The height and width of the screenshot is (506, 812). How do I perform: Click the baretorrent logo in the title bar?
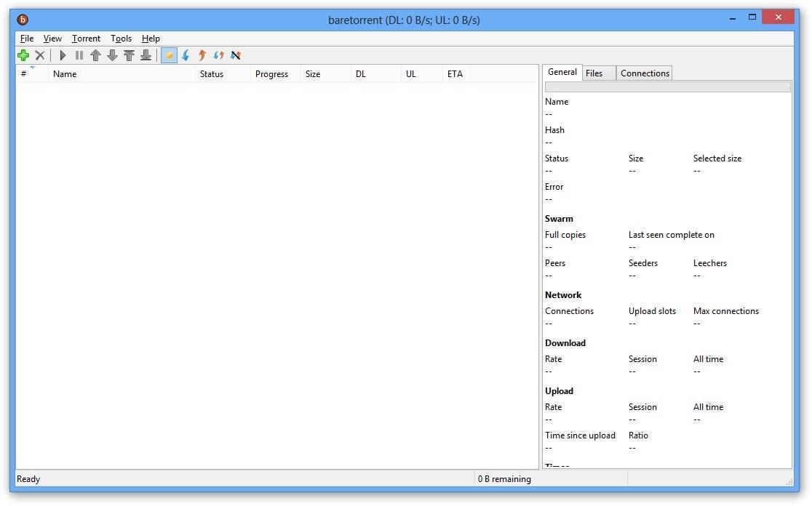click(23, 20)
